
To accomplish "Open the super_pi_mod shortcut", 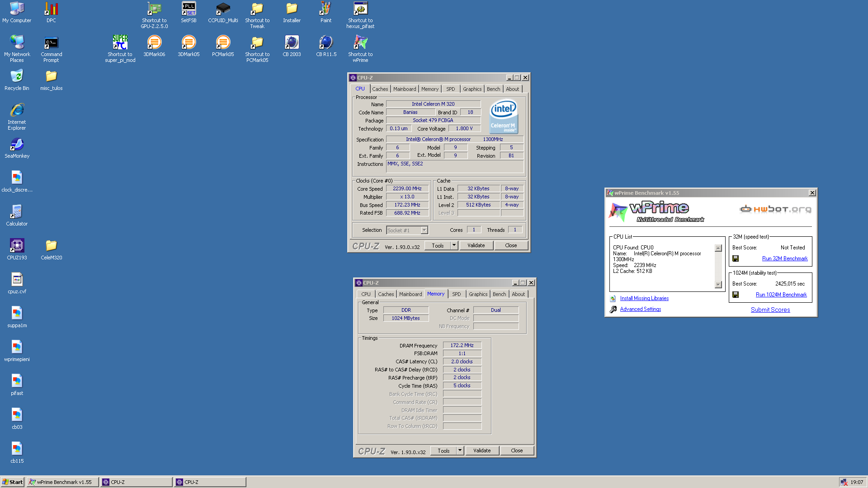I will click(120, 48).
